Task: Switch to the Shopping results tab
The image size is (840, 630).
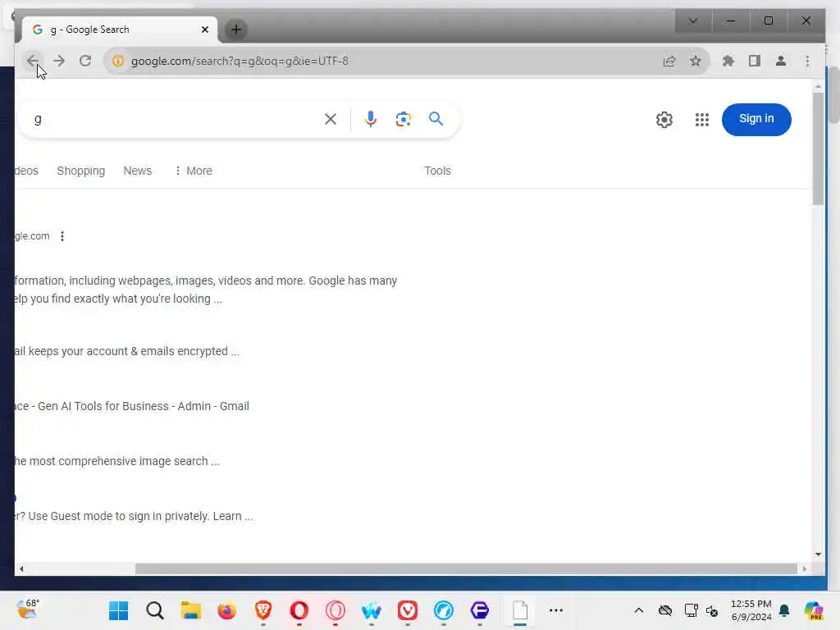Action: pos(81,171)
